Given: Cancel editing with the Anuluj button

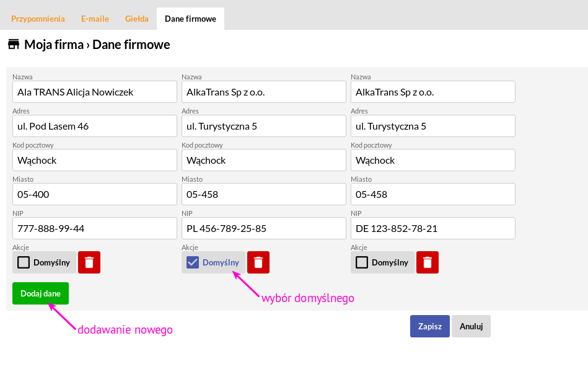Looking at the screenshot, I should click(x=471, y=326).
